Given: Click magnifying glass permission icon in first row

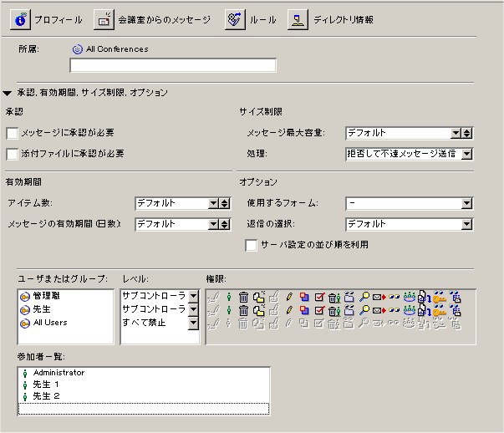Looking at the screenshot, I should tap(364, 297).
